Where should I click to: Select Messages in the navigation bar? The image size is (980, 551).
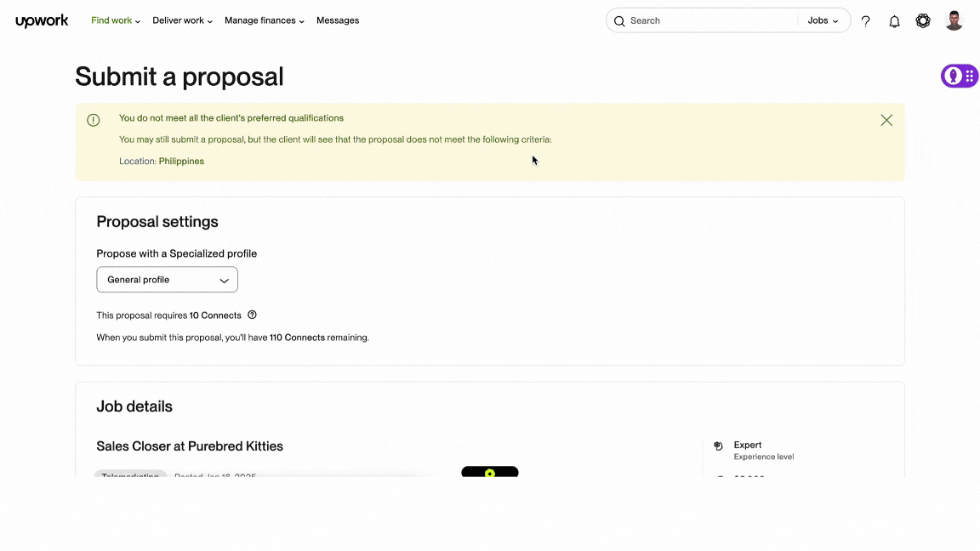338,20
